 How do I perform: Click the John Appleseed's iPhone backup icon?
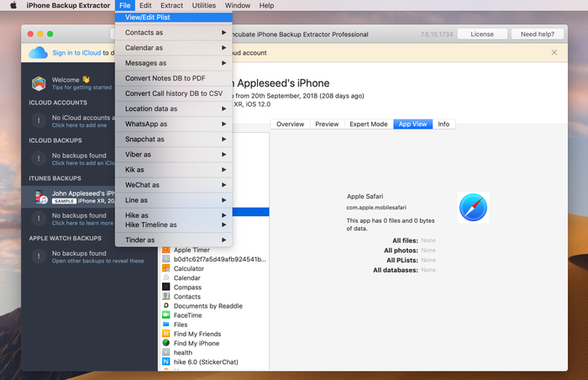(41, 197)
